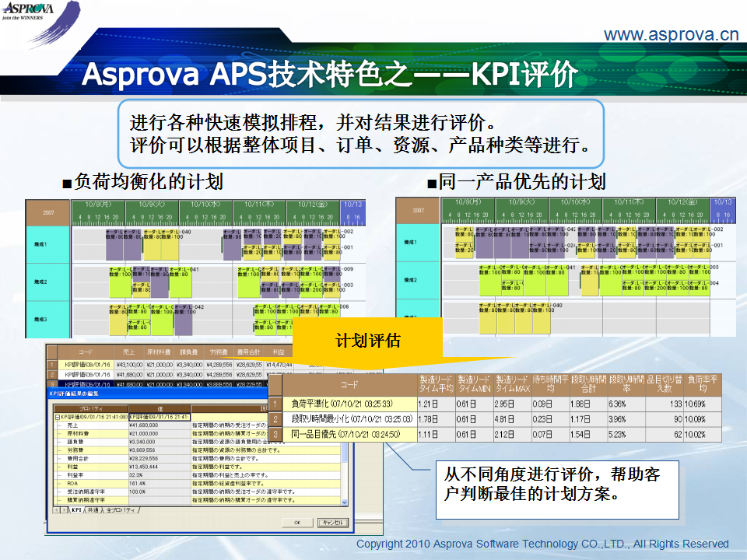Click the 段取り時間合計 column header
The image size is (747, 560).
(x=588, y=384)
